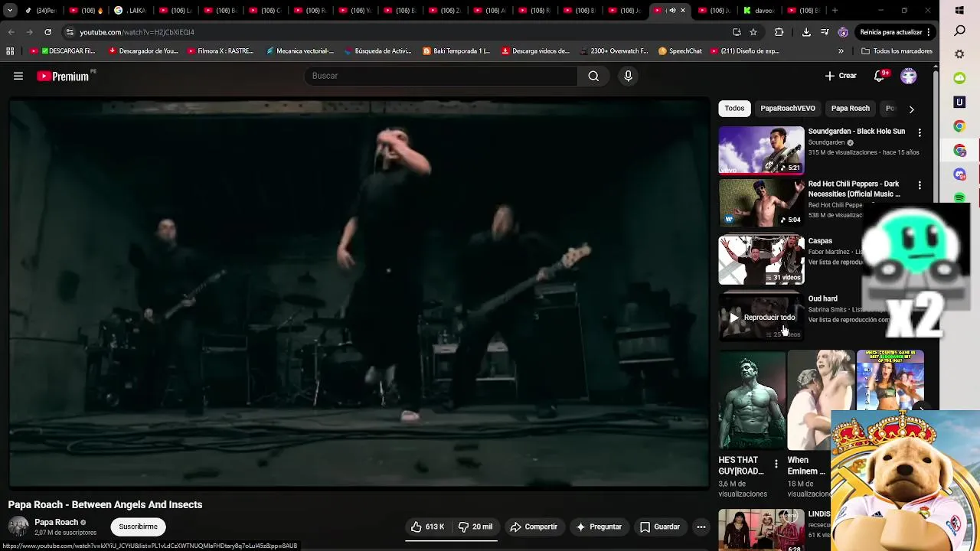Image resolution: width=980 pixels, height=551 pixels.
Task: Open the Chrome three-dot menu
Action: pos(929,32)
